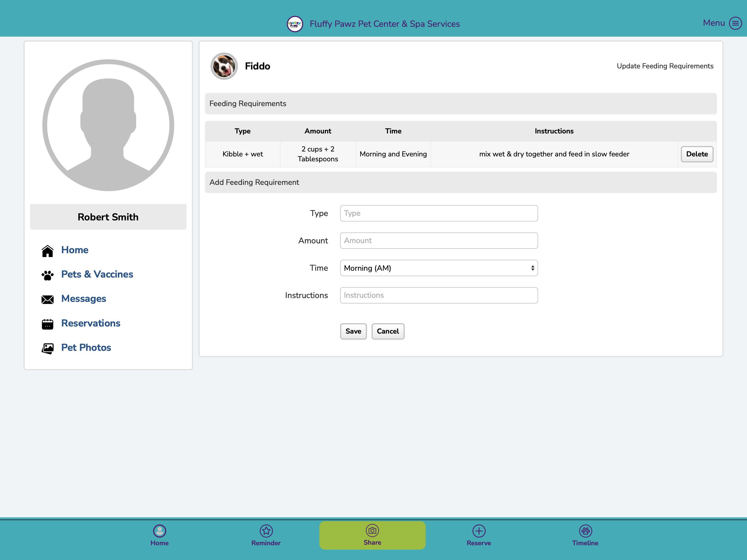The image size is (747, 560).
Task: Open the Time dropdown showing Morning (AM)
Action: click(x=439, y=268)
